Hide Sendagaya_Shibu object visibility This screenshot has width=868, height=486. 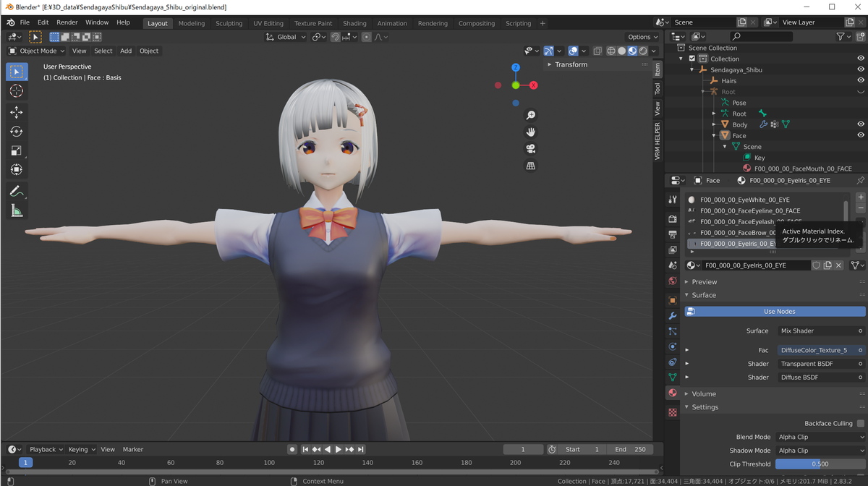[x=861, y=69]
